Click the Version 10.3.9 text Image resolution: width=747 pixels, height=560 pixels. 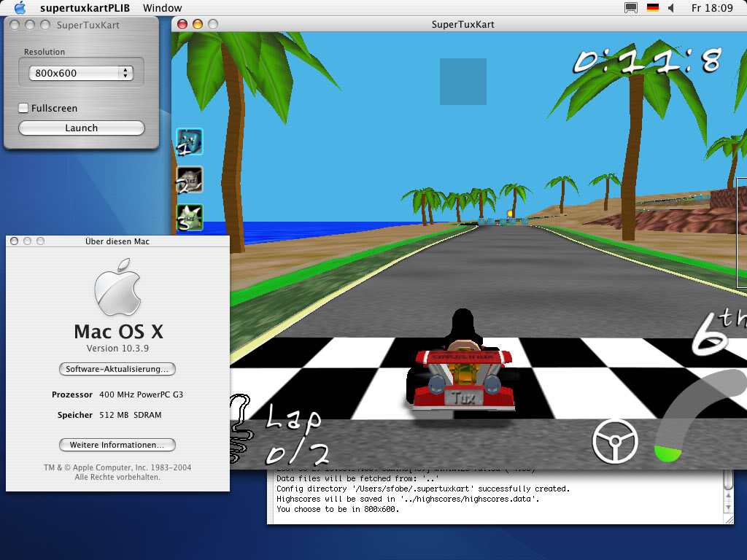[117, 348]
